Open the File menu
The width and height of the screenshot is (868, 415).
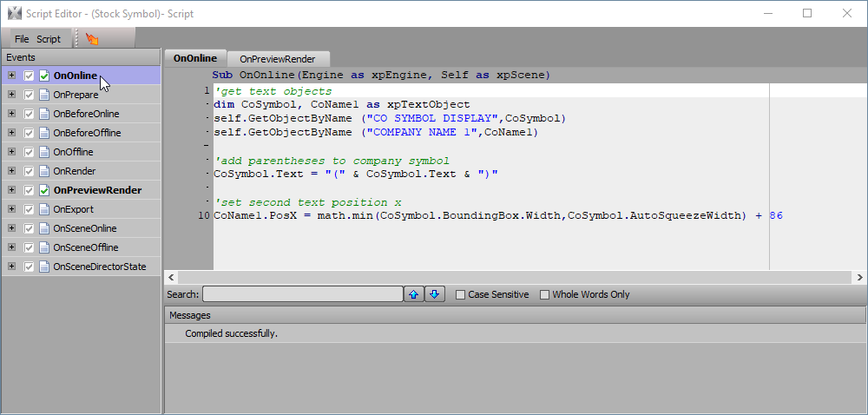[x=22, y=39]
